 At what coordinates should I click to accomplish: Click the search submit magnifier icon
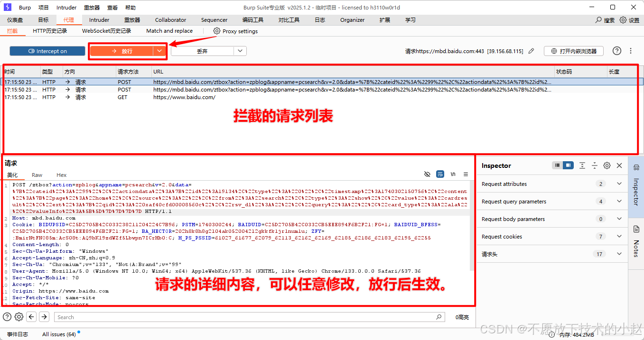(439, 317)
